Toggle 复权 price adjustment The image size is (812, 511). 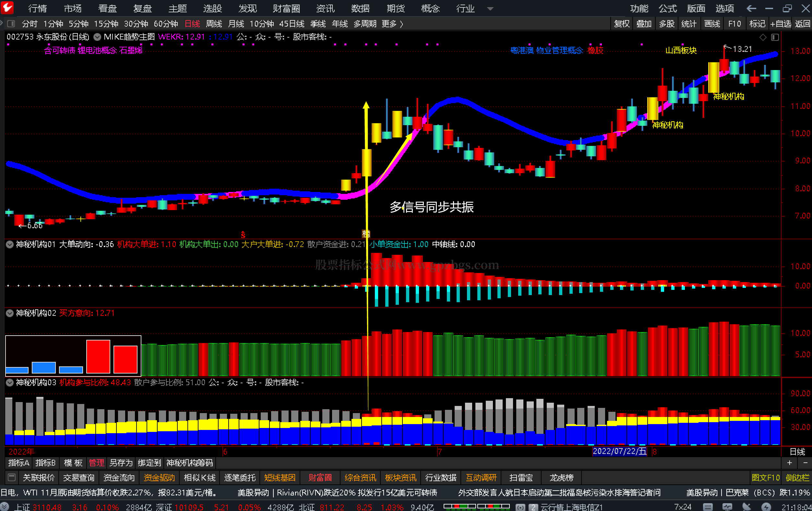622,24
